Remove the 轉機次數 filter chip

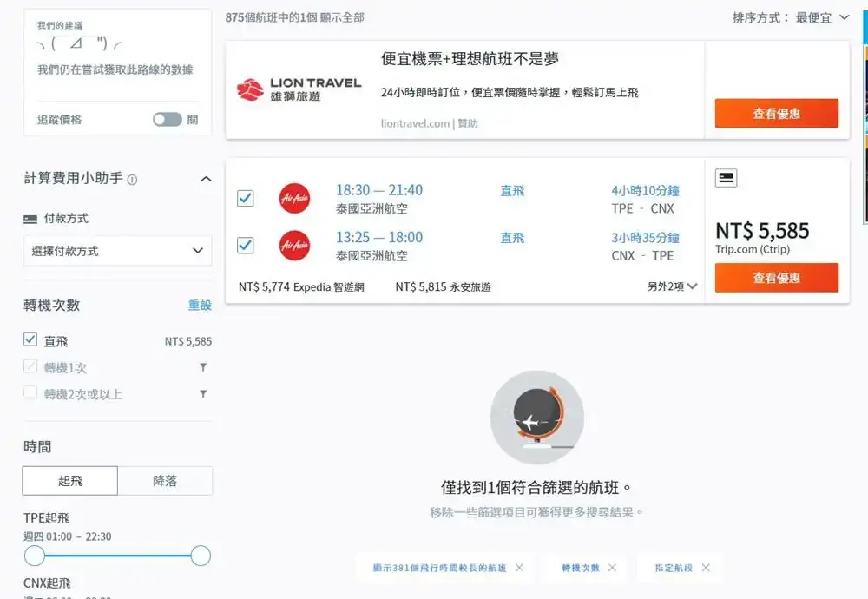tap(612, 568)
